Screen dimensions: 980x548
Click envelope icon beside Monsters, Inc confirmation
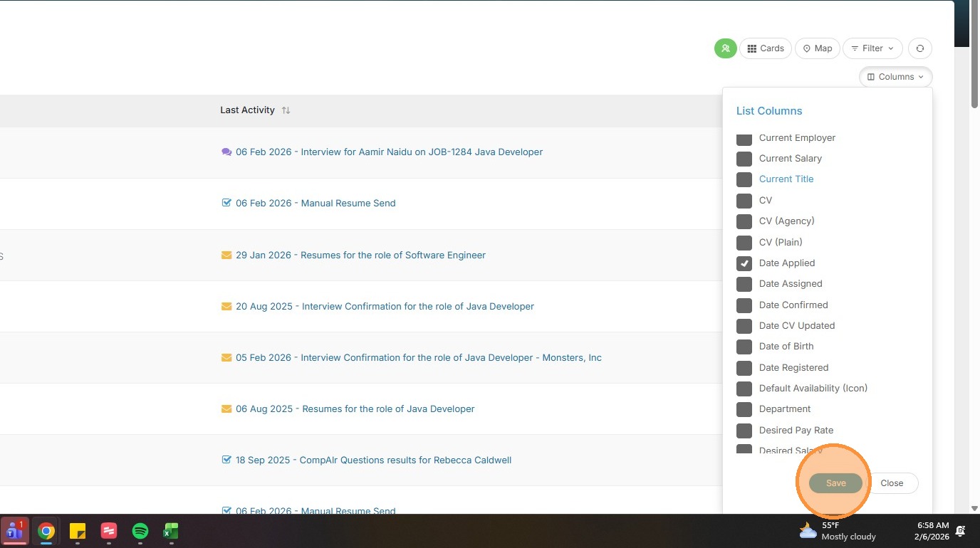[x=226, y=357]
